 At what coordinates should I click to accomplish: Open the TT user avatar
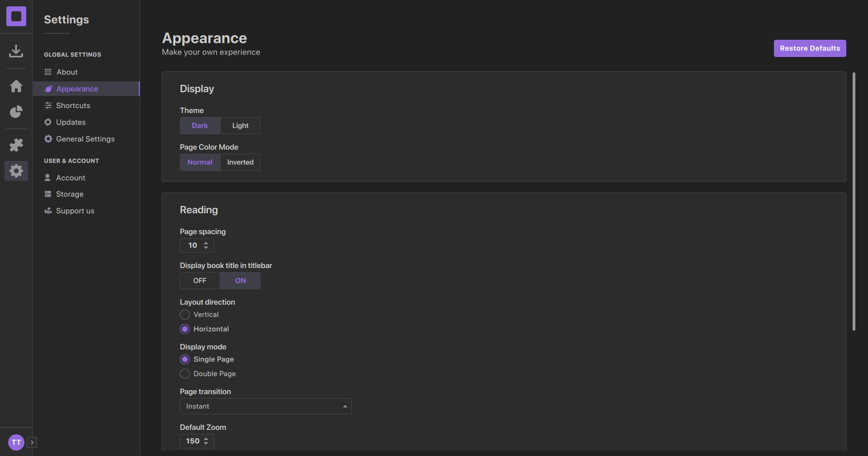coord(16,442)
